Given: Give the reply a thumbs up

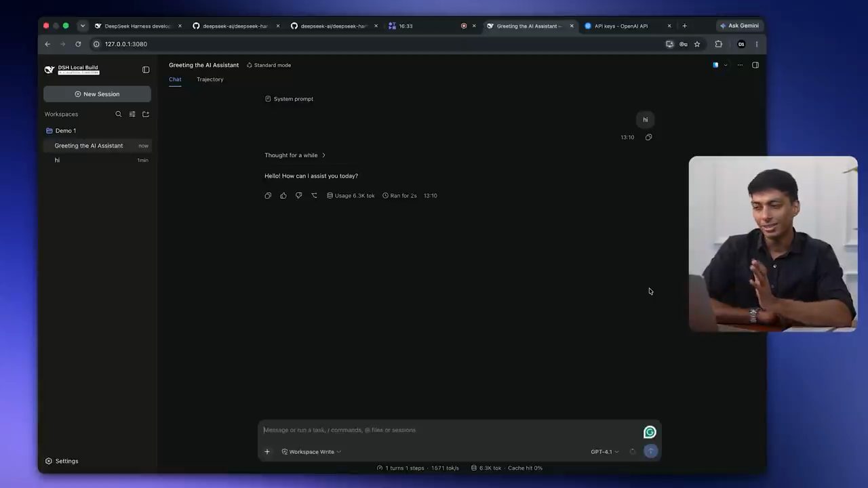Looking at the screenshot, I should [x=283, y=196].
